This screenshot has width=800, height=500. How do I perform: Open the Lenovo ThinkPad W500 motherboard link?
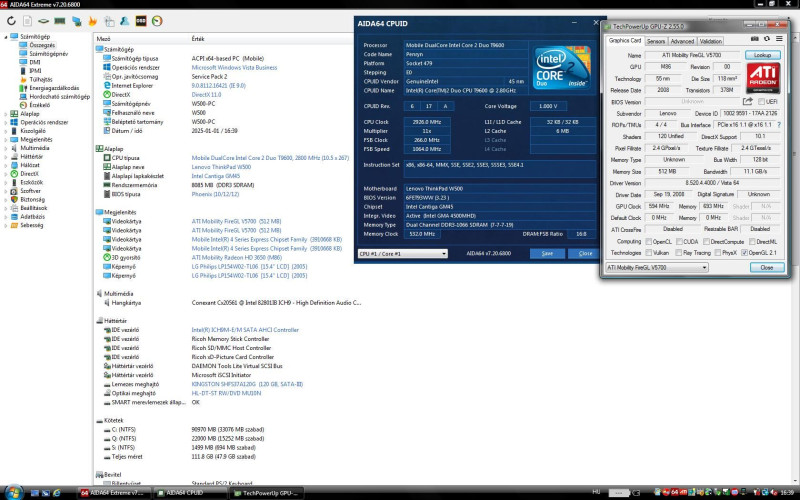click(221, 167)
